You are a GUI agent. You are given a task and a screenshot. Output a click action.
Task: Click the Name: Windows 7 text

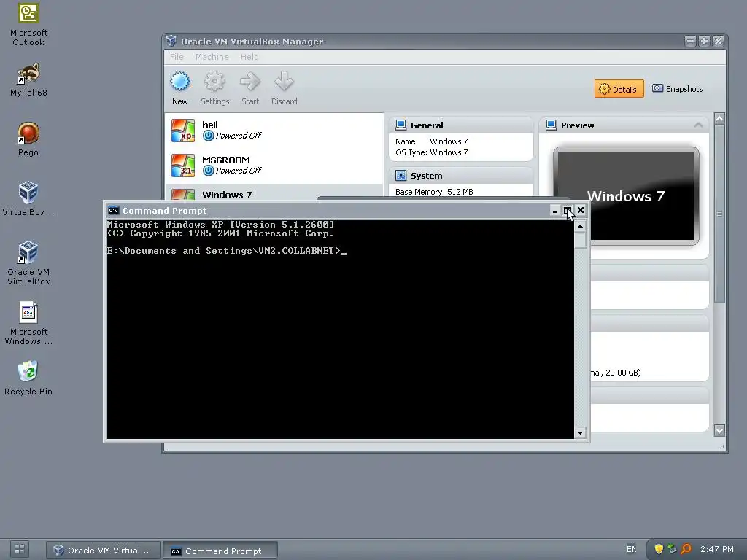(x=432, y=141)
